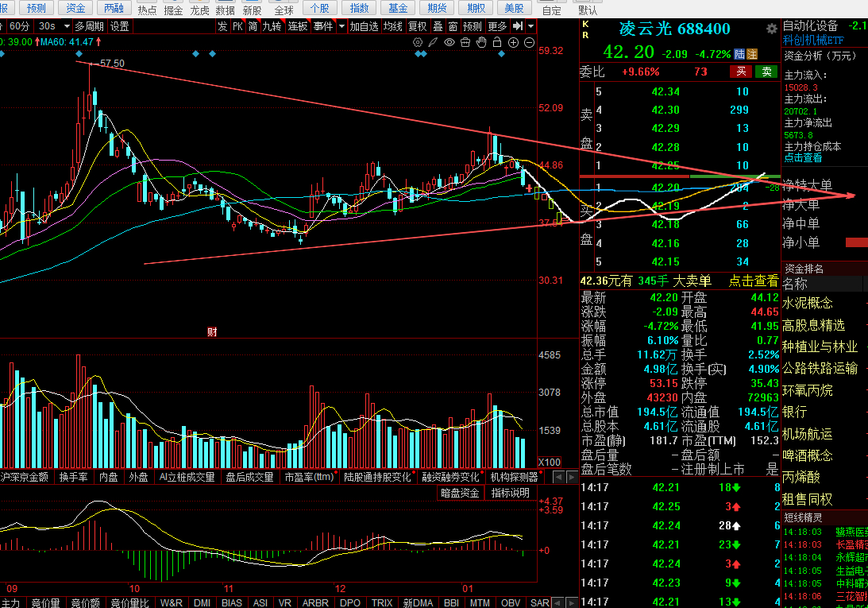Open the 设置 settings button
868x608 pixels.
[x=119, y=26]
